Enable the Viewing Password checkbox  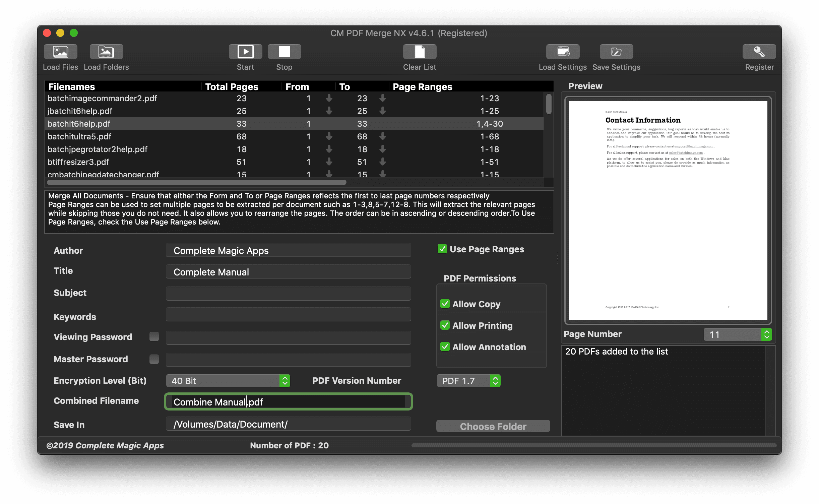click(154, 336)
